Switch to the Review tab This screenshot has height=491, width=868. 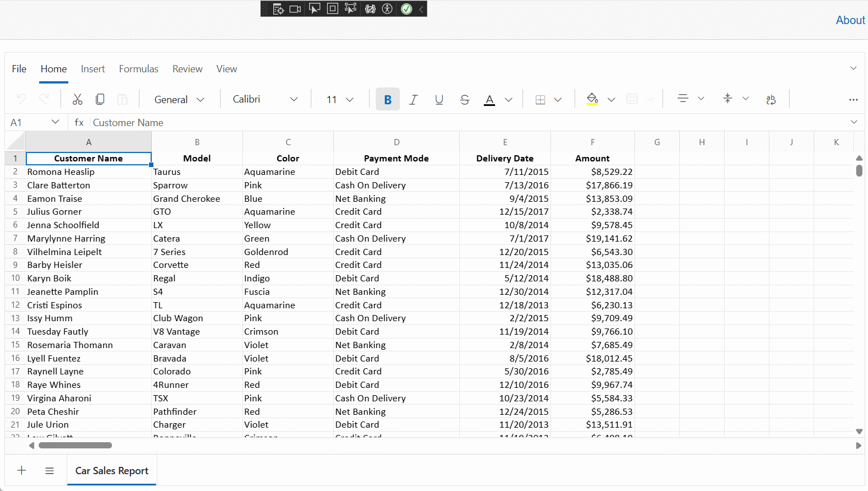[x=187, y=69]
